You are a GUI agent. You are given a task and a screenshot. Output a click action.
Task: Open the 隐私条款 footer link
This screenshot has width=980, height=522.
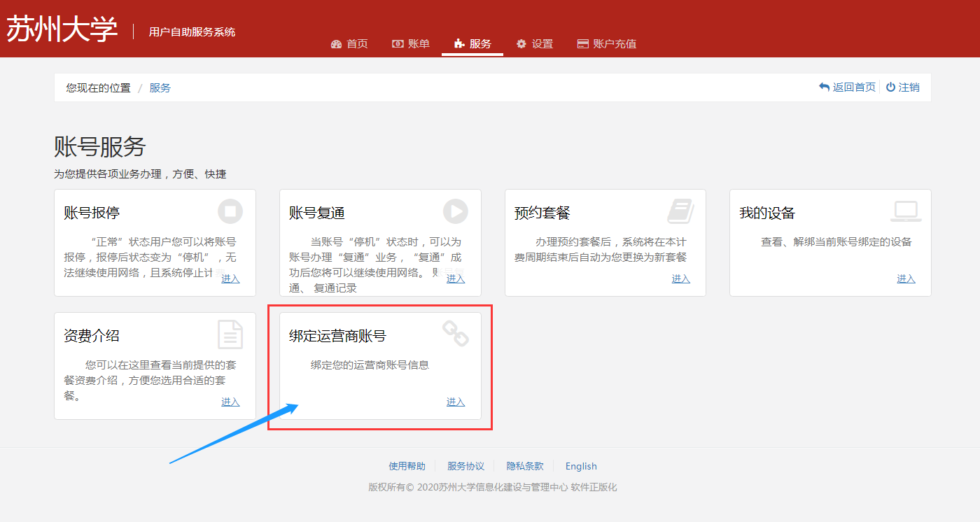(x=525, y=466)
